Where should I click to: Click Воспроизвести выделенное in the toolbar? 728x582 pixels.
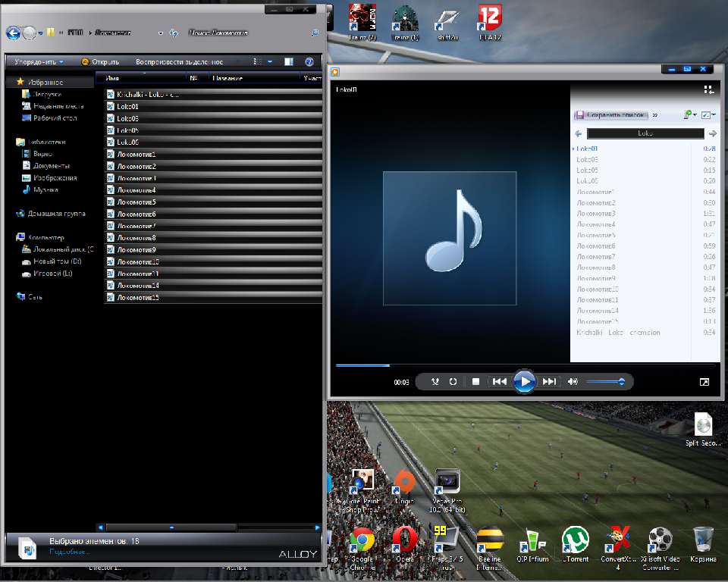tap(179, 62)
